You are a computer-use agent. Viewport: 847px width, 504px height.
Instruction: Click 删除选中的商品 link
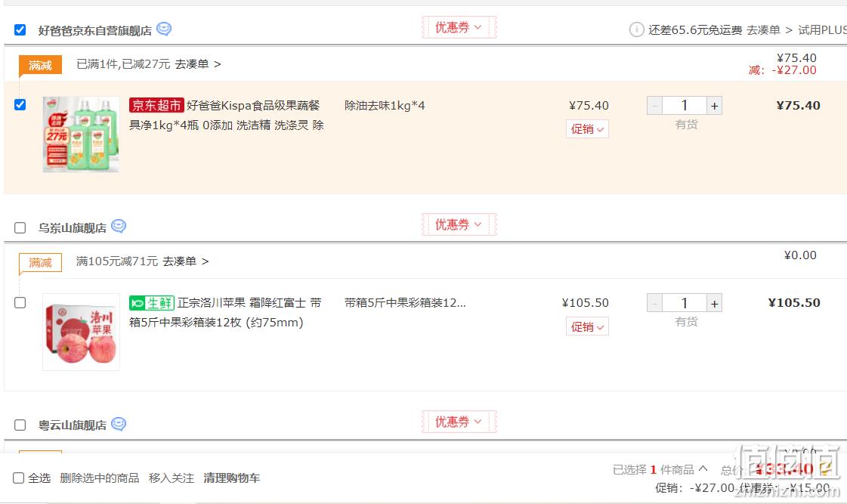(x=100, y=478)
